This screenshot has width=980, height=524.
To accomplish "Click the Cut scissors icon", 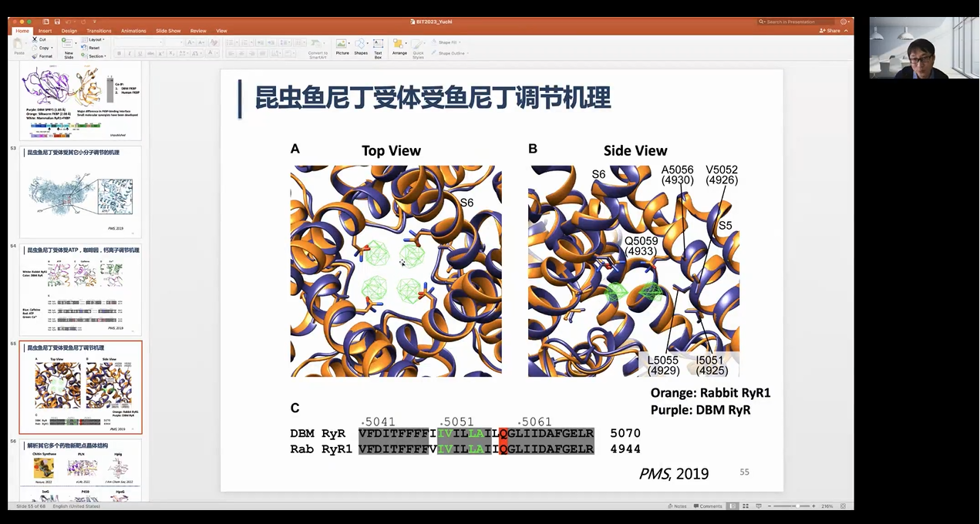I will click(x=35, y=39).
